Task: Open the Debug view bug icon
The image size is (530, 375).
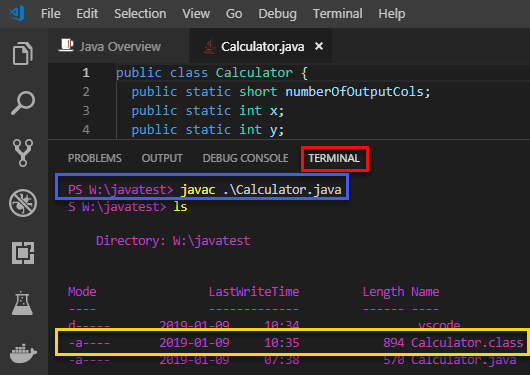Action: pyautogui.click(x=23, y=203)
